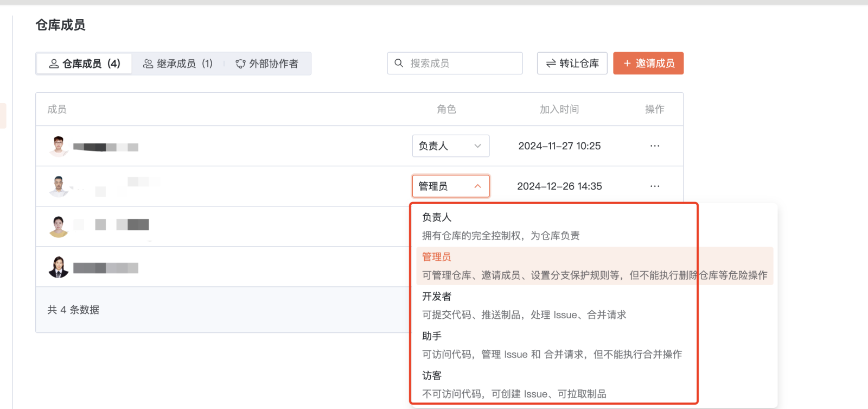Switch to the 仓库成员 (4) tab
Screen dimensions: 868x409
[x=85, y=64]
